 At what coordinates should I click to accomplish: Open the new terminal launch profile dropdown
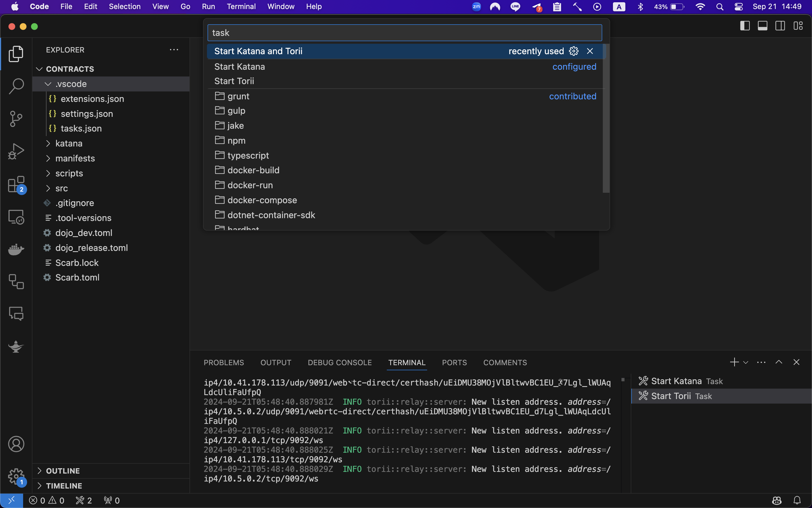[x=745, y=363]
